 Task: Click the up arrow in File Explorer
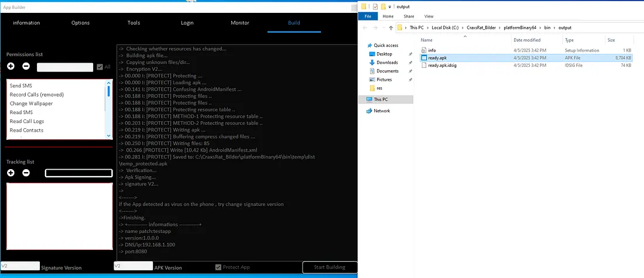point(389,28)
